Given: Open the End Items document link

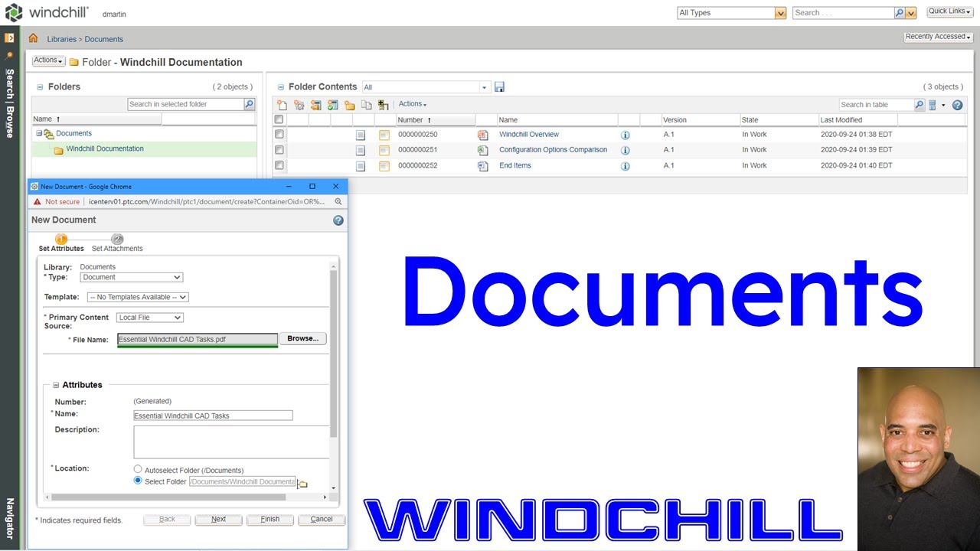Looking at the screenshot, I should tap(515, 165).
